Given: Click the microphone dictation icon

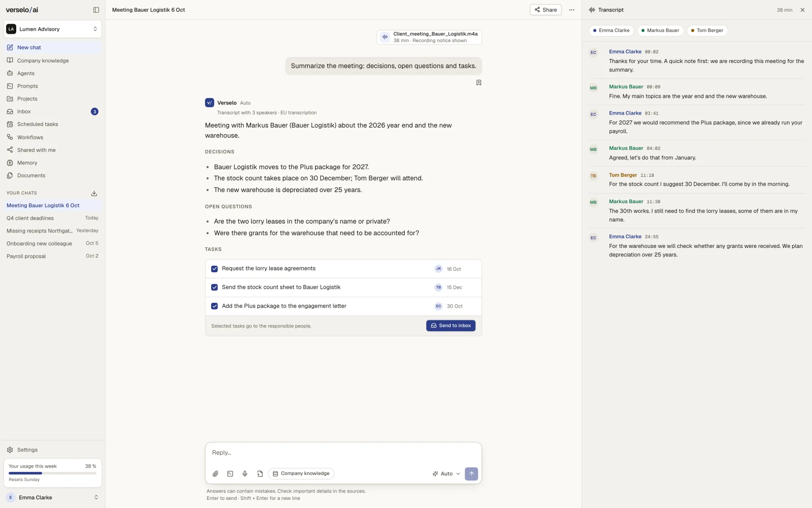Looking at the screenshot, I should pos(245,473).
